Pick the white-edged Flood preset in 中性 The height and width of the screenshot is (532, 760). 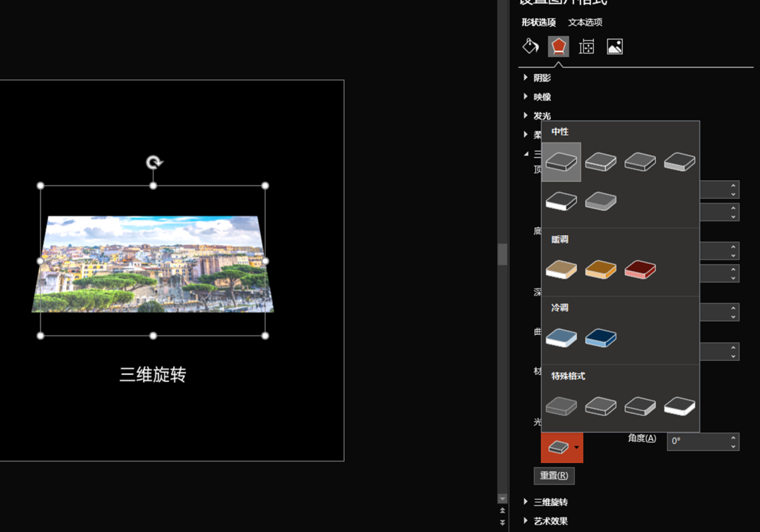click(562, 201)
